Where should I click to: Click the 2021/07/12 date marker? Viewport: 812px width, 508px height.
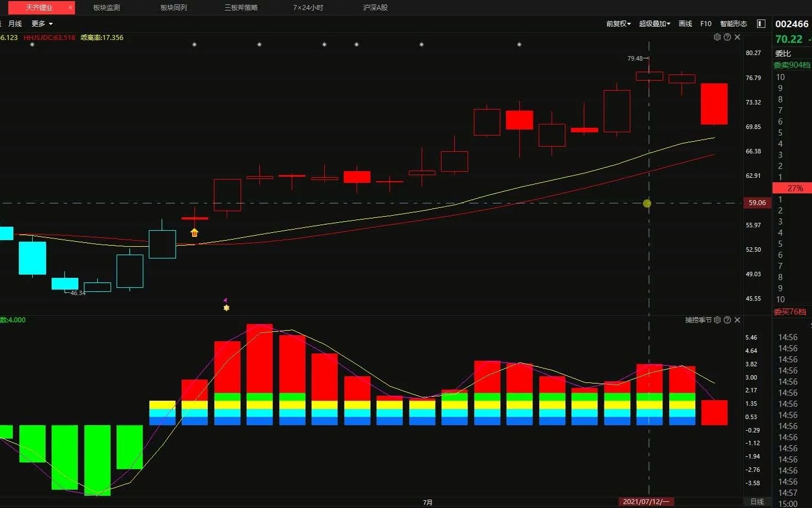[x=646, y=501]
